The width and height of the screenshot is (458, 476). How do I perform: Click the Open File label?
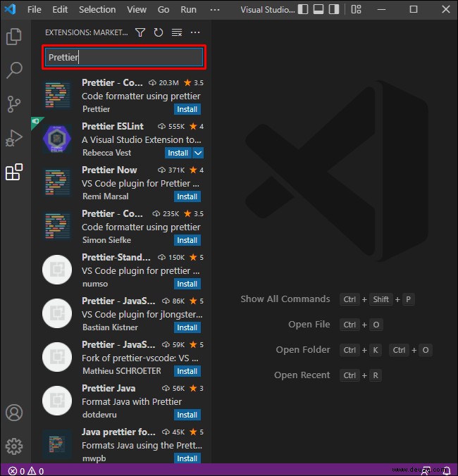pyautogui.click(x=309, y=325)
